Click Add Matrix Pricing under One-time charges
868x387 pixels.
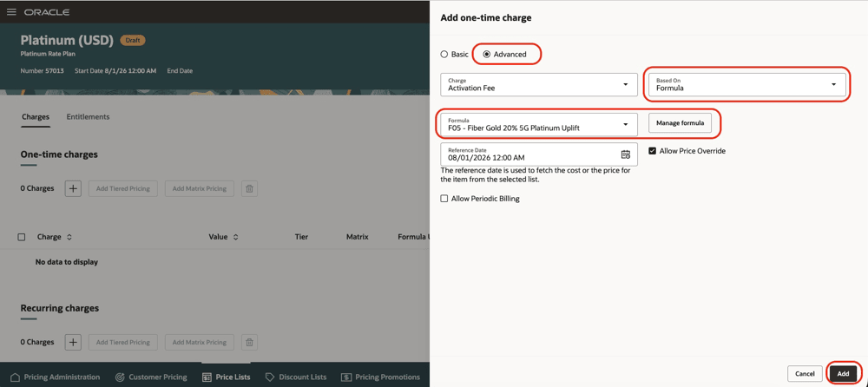pos(200,188)
